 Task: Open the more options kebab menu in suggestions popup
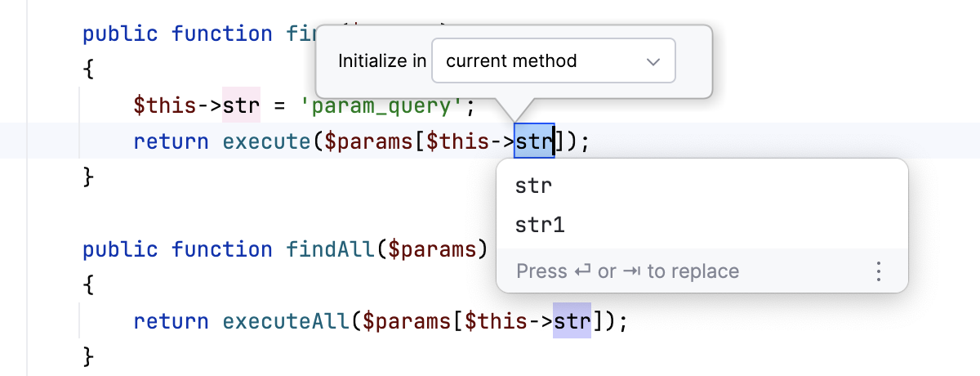879,271
